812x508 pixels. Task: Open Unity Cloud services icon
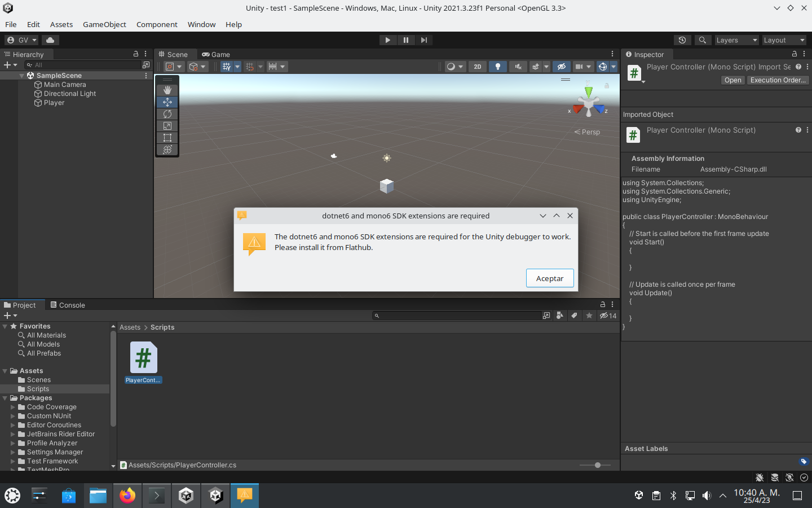tap(50, 40)
